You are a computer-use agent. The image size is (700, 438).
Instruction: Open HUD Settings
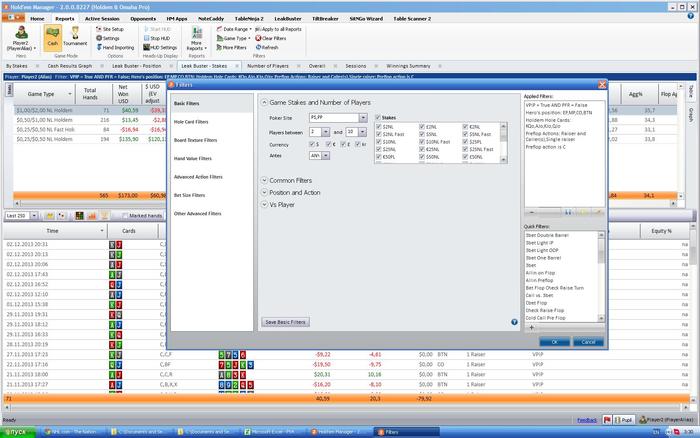(160, 47)
